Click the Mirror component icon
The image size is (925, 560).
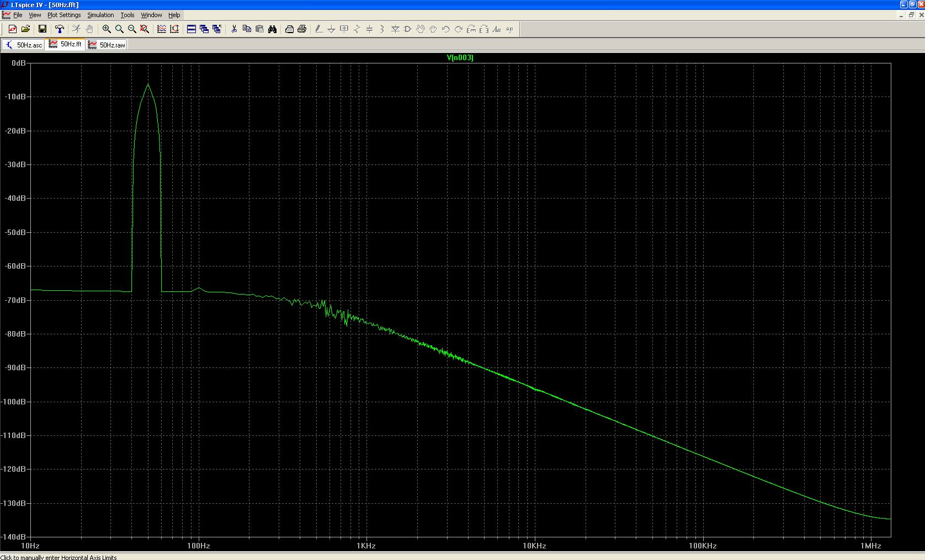pyautogui.click(x=484, y=29)
